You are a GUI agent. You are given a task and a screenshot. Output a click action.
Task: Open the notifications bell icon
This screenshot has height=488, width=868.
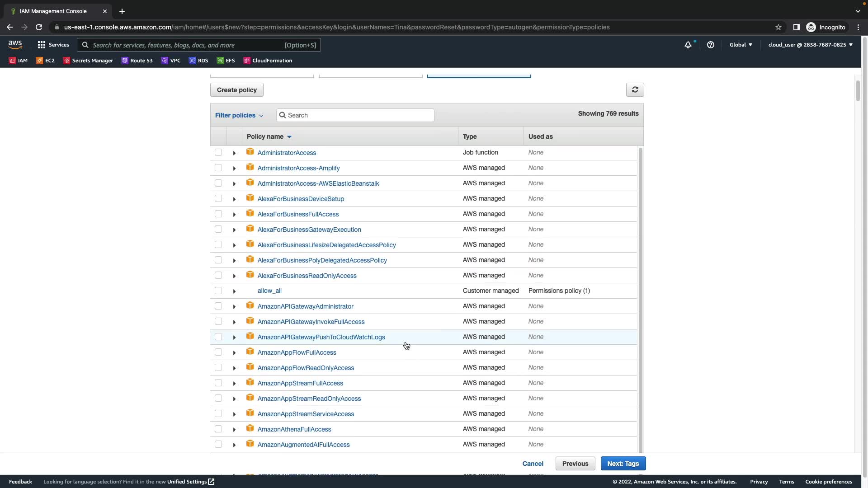(x=688, y=45)
